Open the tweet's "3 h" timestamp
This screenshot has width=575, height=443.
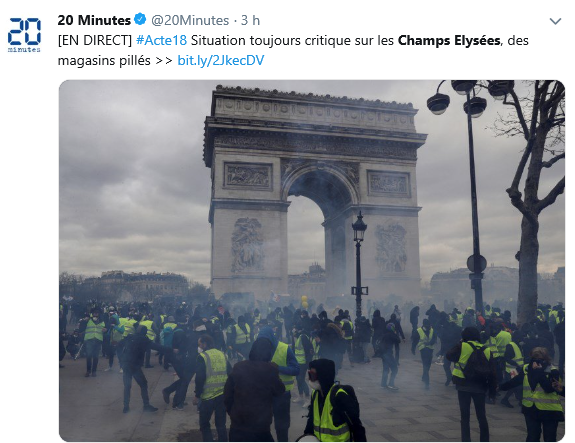pyautogui.click(x=250, y=20)
